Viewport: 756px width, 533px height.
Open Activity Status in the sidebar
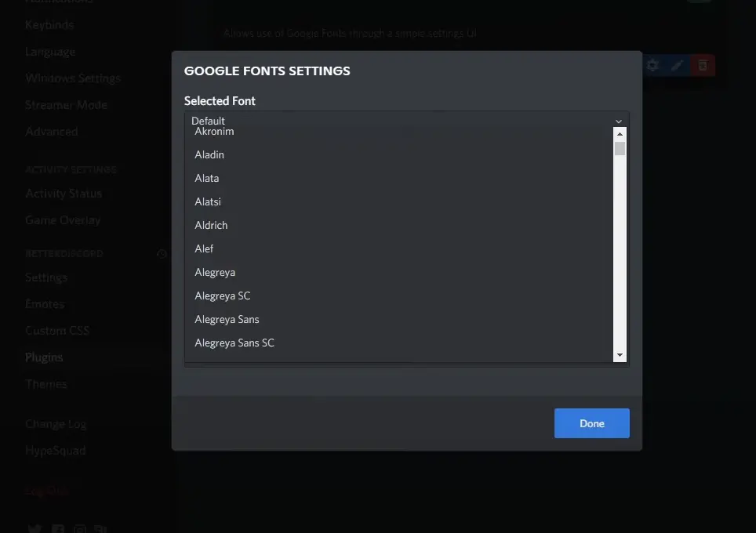click(x=64, y=194)
